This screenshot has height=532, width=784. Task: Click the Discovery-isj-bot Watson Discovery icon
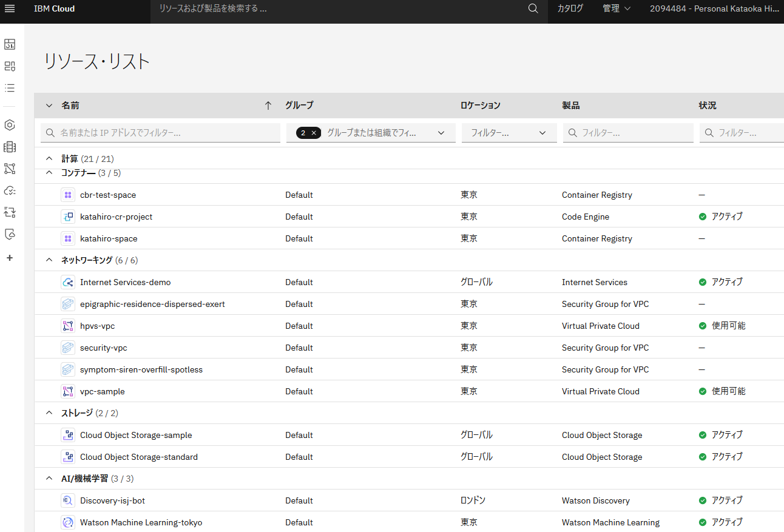[x=68, y=500]
